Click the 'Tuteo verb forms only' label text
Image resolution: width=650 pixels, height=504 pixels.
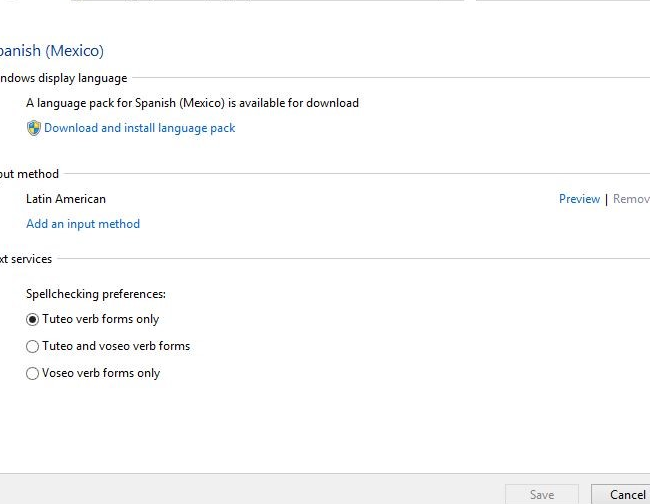[x=101, y=320]
